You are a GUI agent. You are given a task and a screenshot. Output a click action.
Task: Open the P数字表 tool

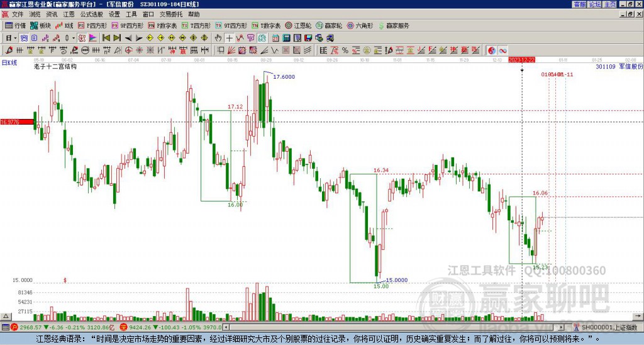pos(163,25)
